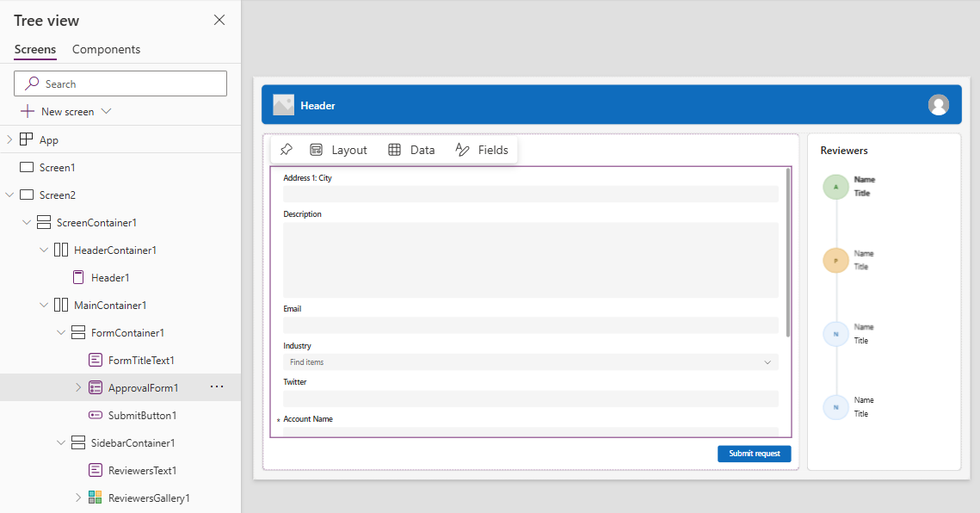Viewport: 980px width, 513px height.
Task: Click the App icon in tree
Action: tap(27, 139)
